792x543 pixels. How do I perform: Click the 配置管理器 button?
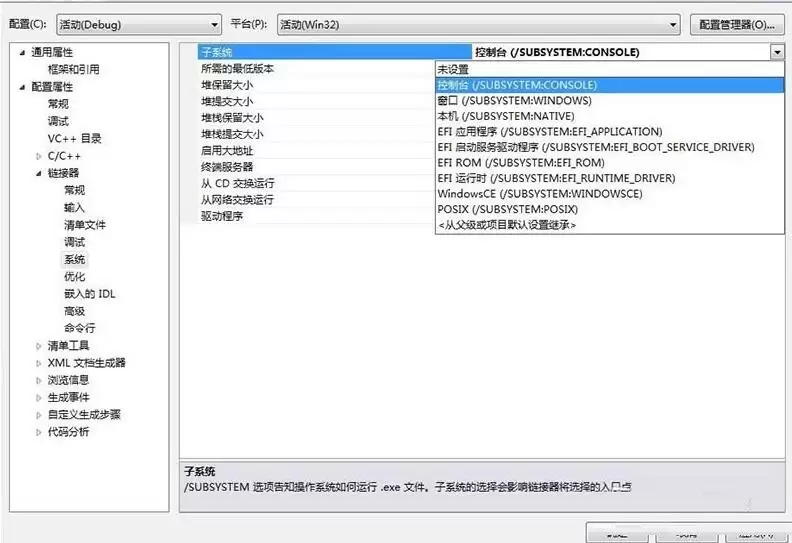point(735,24)
